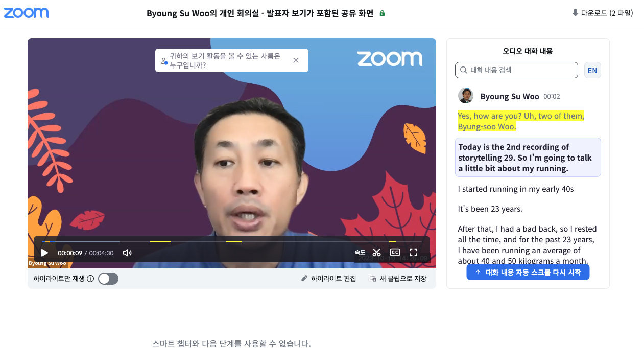Select 'I started running in my early 40s'
Screen dimensions: 644x360
[516, 189]
